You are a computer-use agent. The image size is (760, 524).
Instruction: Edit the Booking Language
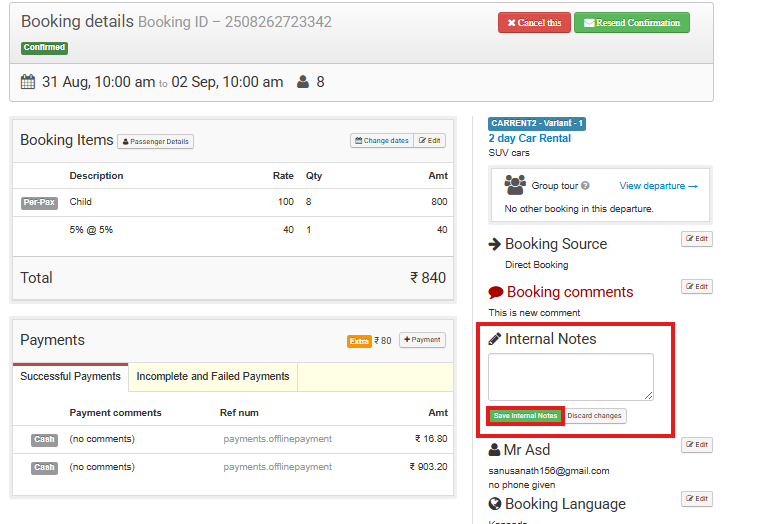696,499
